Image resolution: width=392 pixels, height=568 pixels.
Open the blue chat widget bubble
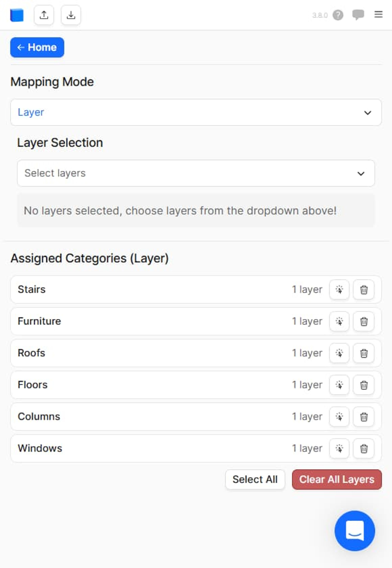coord(355,531)
